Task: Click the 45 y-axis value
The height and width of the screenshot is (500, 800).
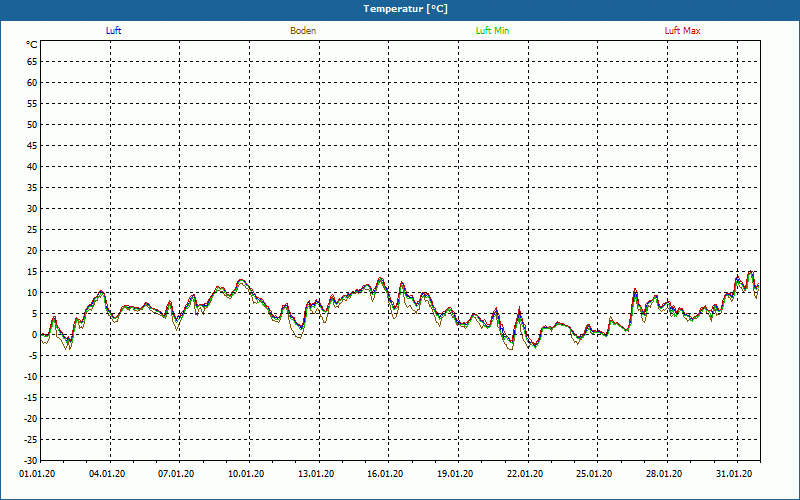Action: click(x=32, y=146)
